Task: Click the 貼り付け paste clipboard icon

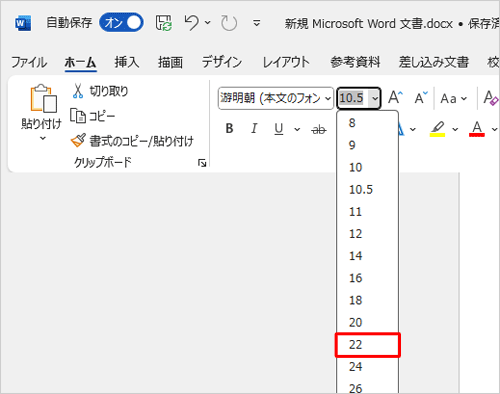Action: pyautogui.click(x=43, y=98)
